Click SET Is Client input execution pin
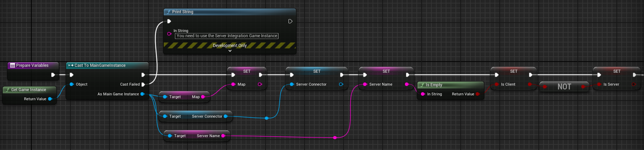 [x=497, y=75]
